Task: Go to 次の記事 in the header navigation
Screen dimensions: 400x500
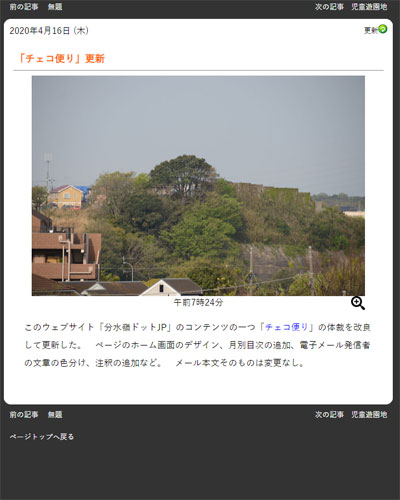Action: pyautogui.click(x=329, y=7)
